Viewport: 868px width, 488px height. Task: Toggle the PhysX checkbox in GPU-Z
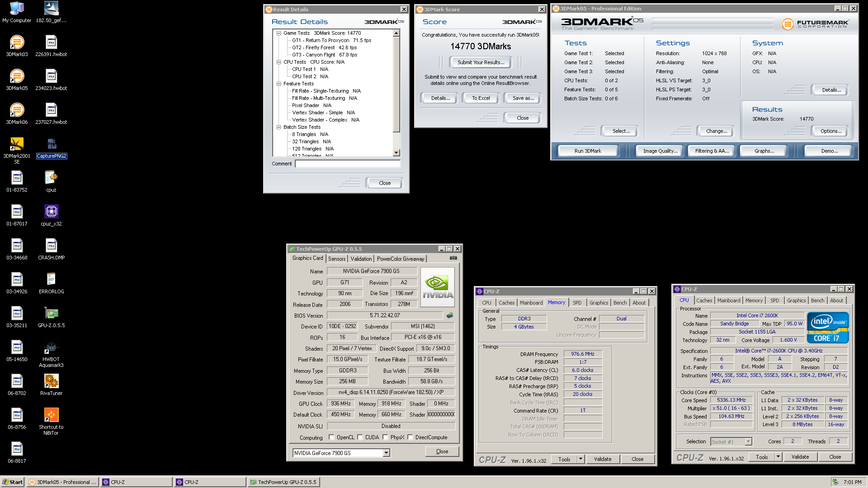coord(385,437)
